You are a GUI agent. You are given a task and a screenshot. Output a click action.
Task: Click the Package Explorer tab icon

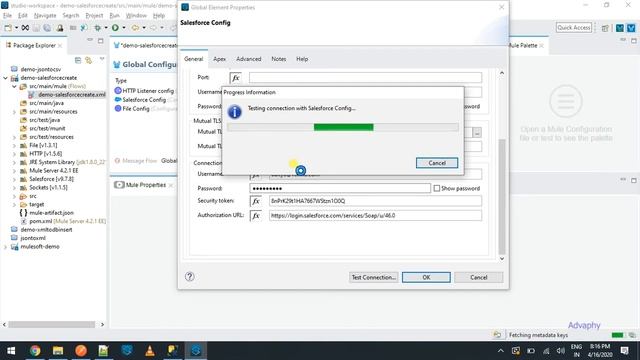[8, 45]
